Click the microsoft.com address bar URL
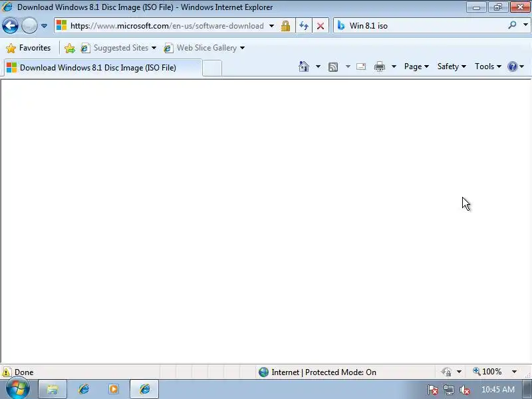Screen dimensions: 532x399 [167, 26]
